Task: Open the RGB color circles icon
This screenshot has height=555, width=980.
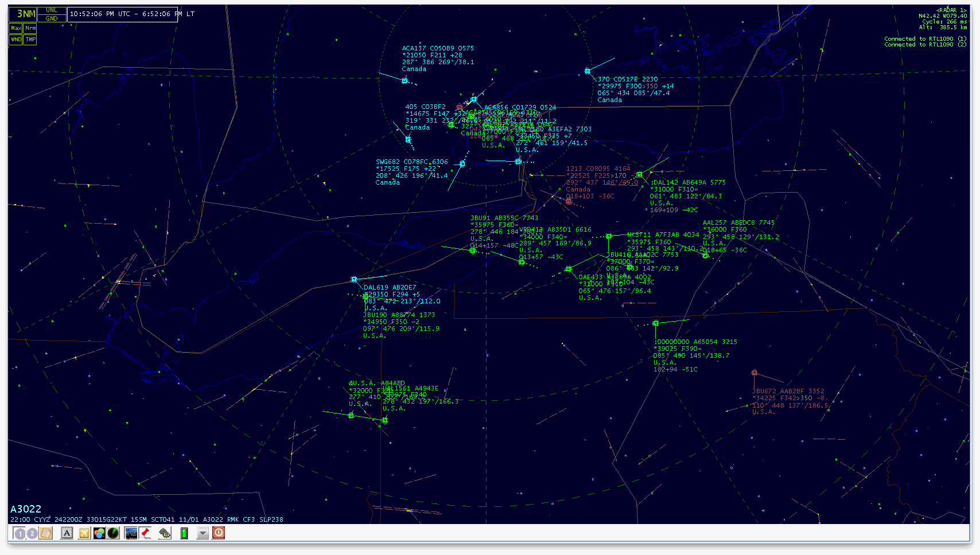Action: tap(99, 533)
